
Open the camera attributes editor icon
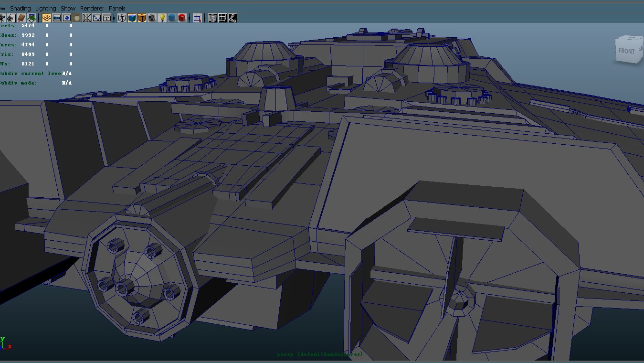coord(11,18)
